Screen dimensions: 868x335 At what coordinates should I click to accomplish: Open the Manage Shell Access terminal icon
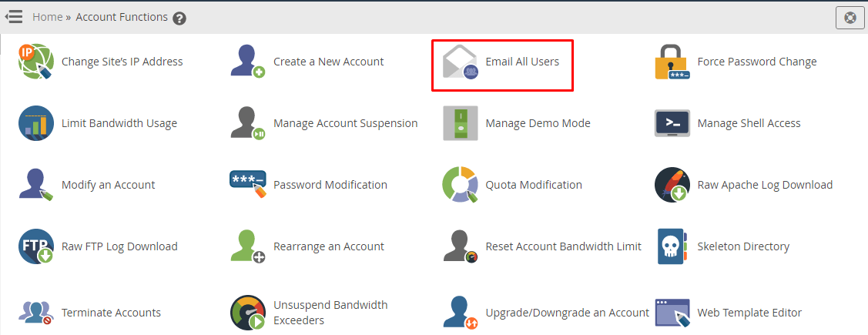pos(672,123)
